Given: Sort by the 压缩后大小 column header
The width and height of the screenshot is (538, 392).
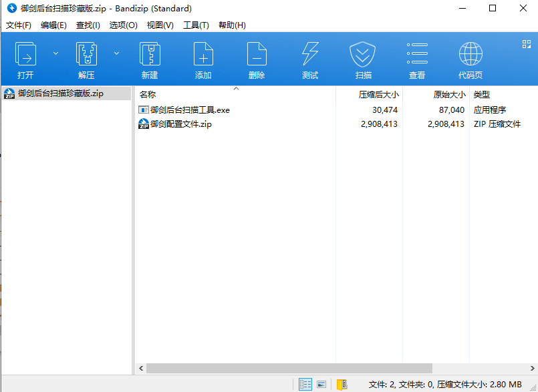Looking at the screenshot, I should pos(369,94).
